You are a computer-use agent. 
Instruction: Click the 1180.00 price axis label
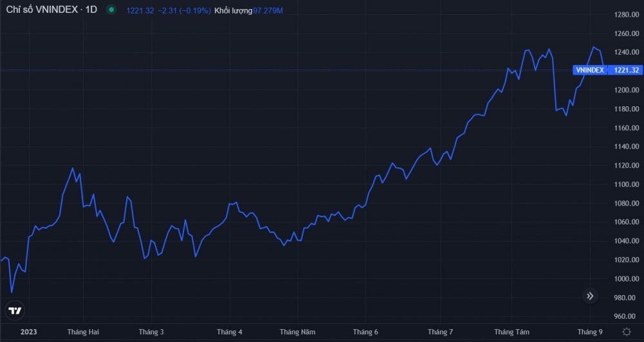pos(627,109)
